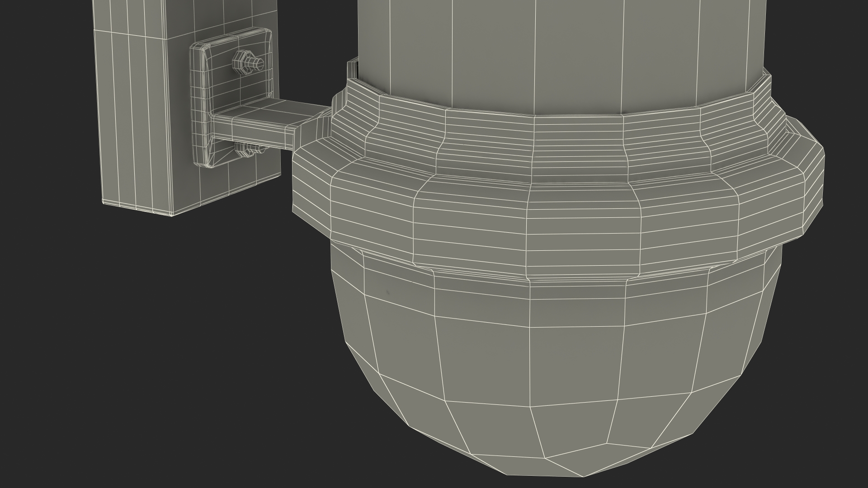The height and width of the screenshot is (488, 868).
Task: Select the upper hex bolt on mounting plate
Action: (x=247, y=62)
